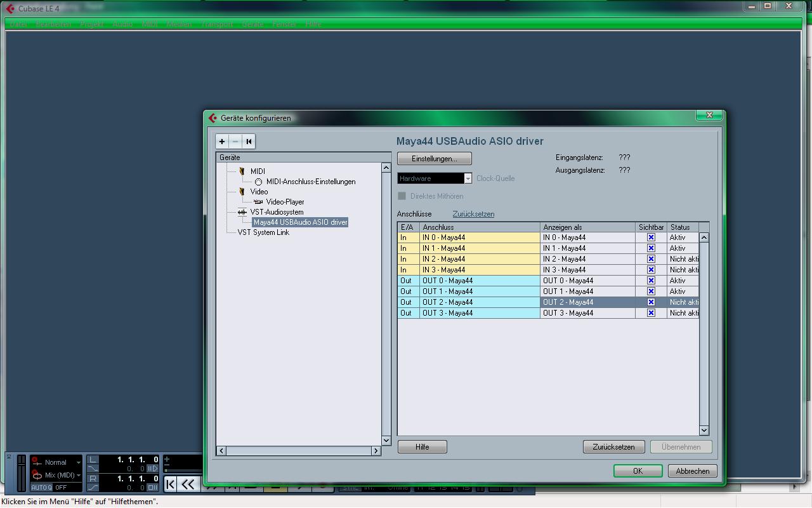Open the Transport menu

pos(216,24)
